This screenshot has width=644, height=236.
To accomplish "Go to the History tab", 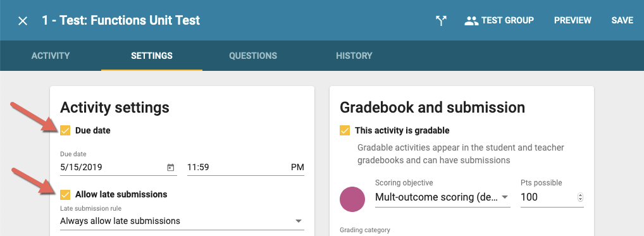I will click(354, 56).
